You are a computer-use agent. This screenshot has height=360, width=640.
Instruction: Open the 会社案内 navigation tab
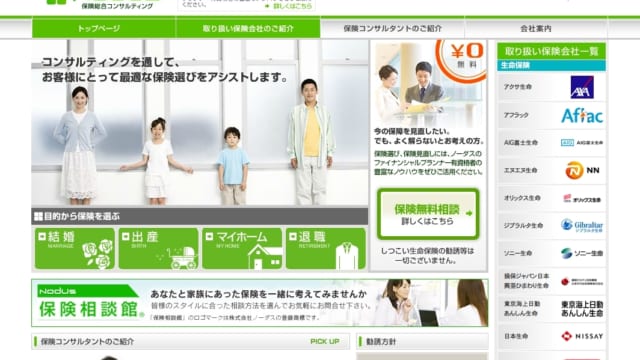[536, 29]
